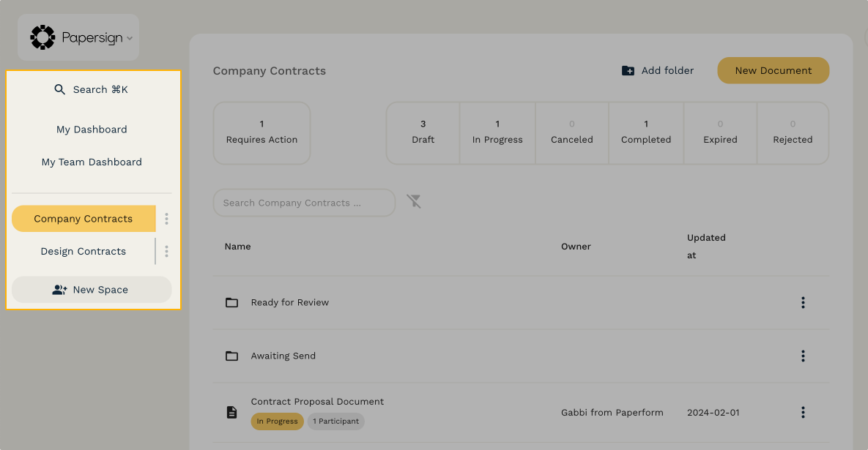Toggle the Completed status filter

646,132
